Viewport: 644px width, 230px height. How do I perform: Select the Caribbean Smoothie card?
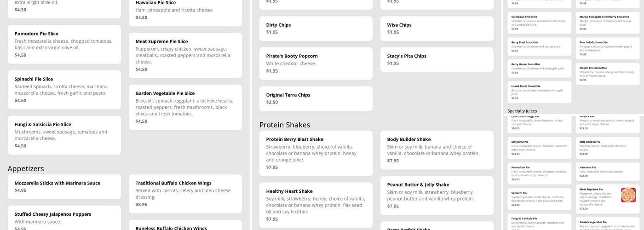tap(539, 23)
